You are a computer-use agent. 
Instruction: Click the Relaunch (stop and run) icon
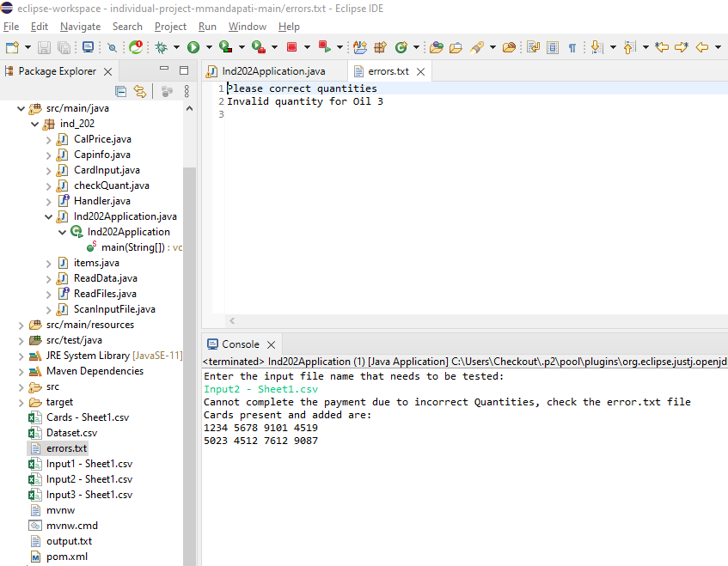click(x=325, y=47)
